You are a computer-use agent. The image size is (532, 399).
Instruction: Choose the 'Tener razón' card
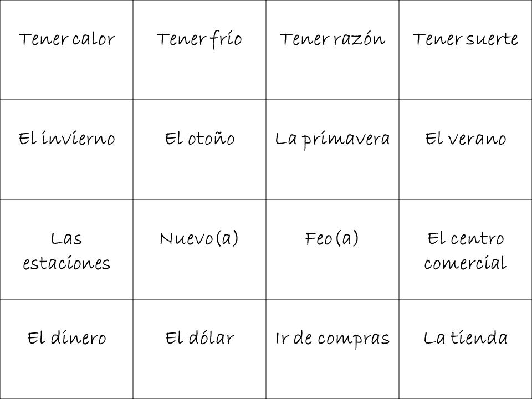pos(332,50)
